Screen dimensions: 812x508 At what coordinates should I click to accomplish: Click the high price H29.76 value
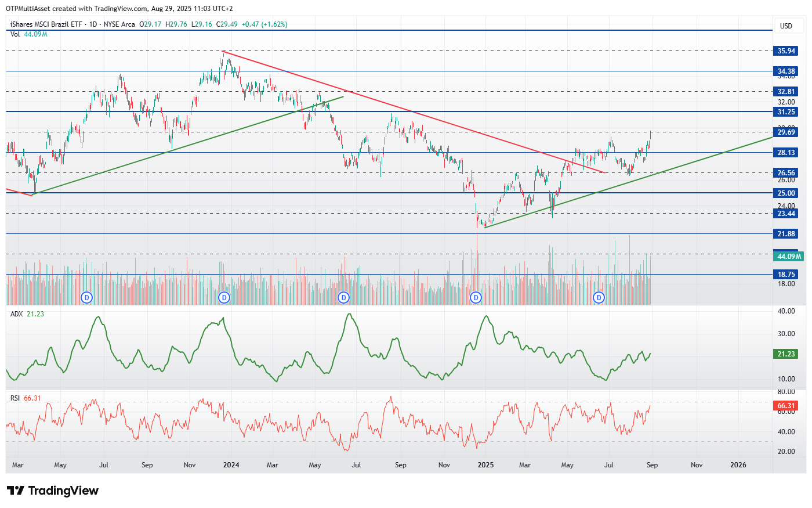[x=176, y=24]
